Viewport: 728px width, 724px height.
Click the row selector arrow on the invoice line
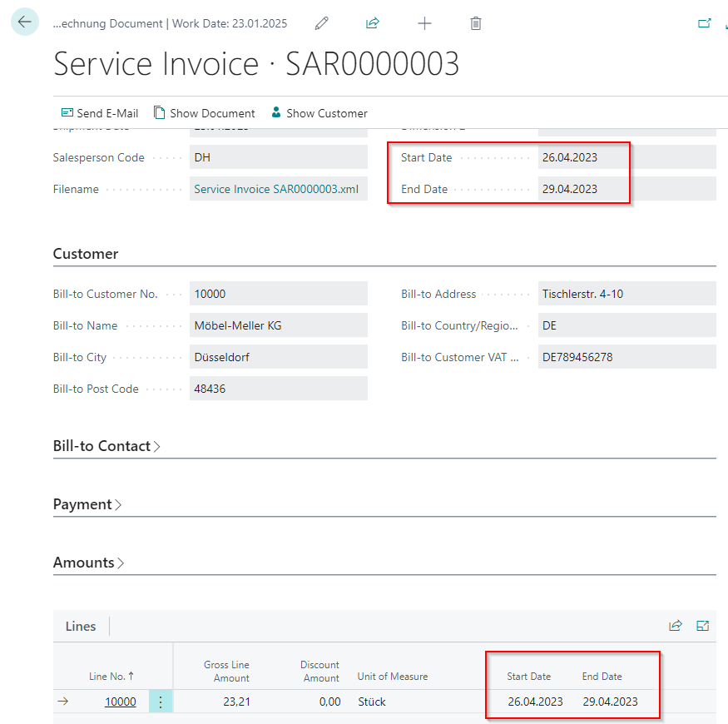63,702
